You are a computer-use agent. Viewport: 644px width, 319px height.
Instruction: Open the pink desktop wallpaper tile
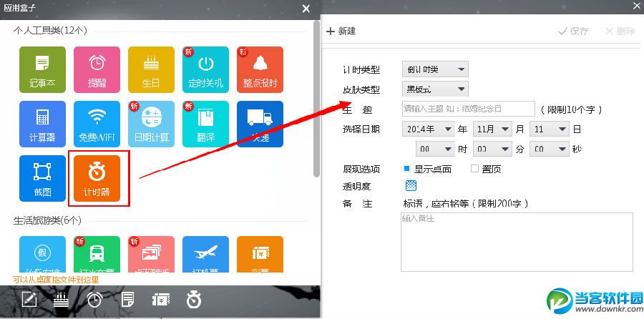(x=151, y=254)
